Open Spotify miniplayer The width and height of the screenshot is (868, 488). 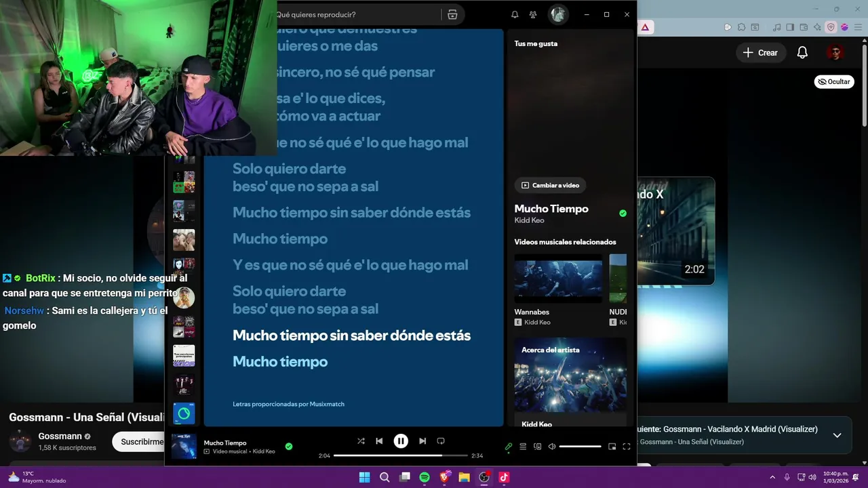(x=612, y=447)
